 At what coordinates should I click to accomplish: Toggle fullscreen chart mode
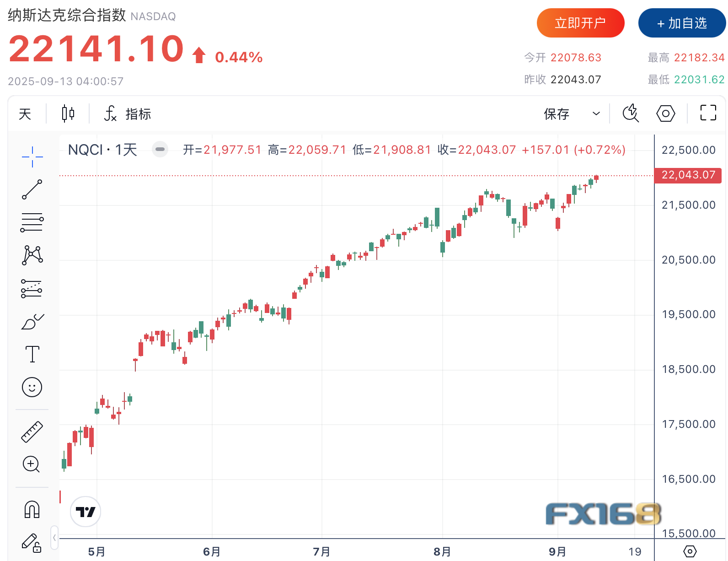[708, 113]
